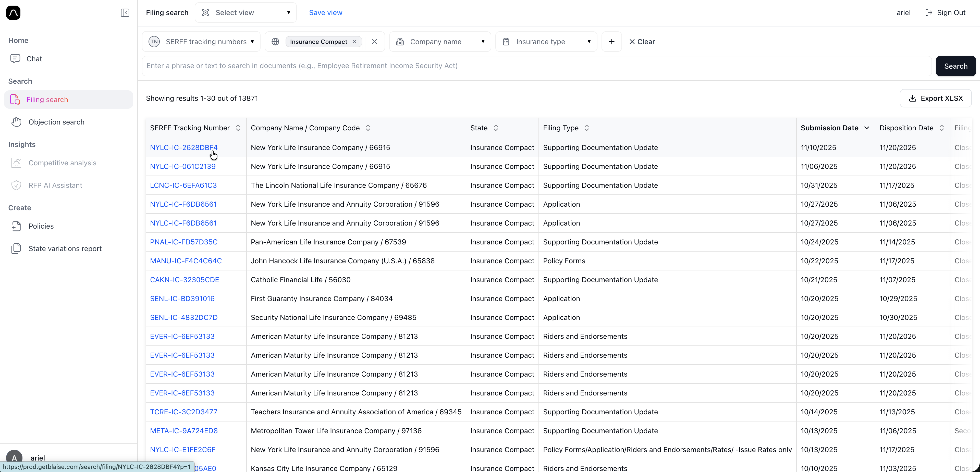Open Chat via its speech bubble icon

(15, 59)
